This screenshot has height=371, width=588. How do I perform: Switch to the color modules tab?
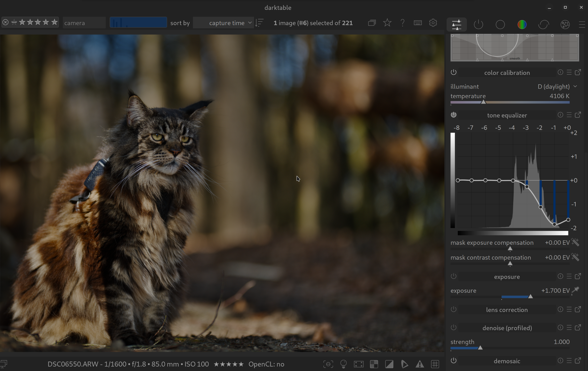[x=522, y=24]
